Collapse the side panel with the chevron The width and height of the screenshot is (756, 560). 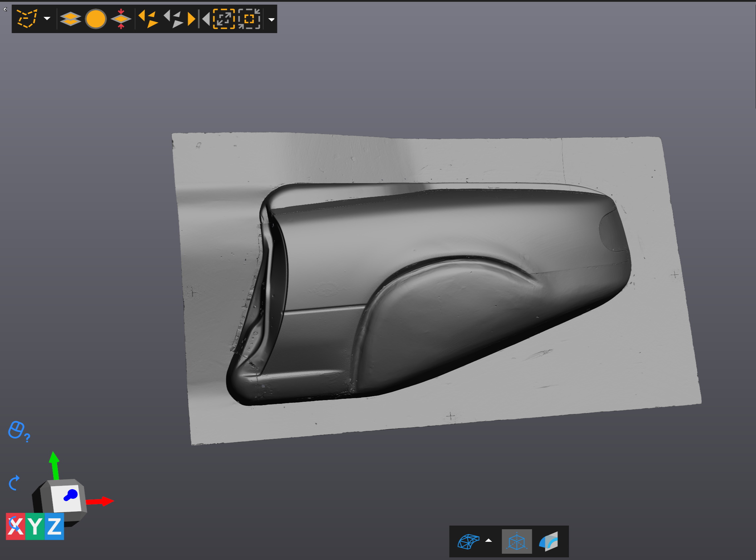(5, 9)
